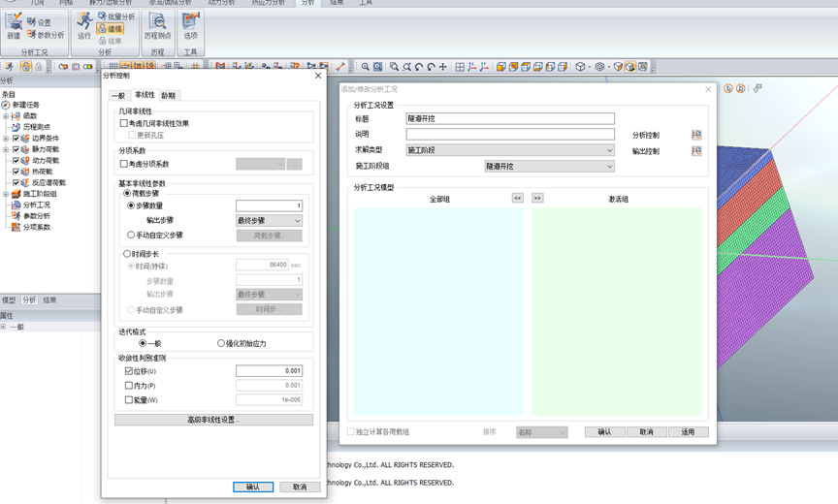Click the 运行 run analysis icon
838x504 pixels.
84,25
